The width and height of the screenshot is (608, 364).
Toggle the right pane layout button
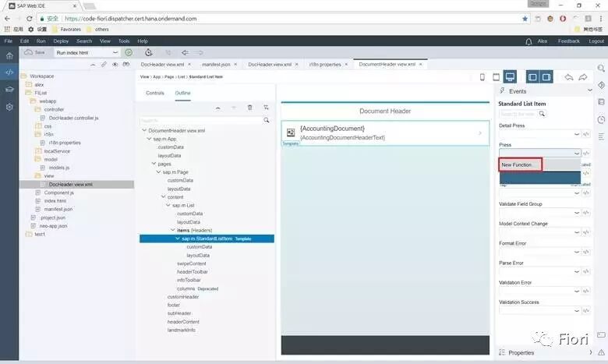(546, 76)
